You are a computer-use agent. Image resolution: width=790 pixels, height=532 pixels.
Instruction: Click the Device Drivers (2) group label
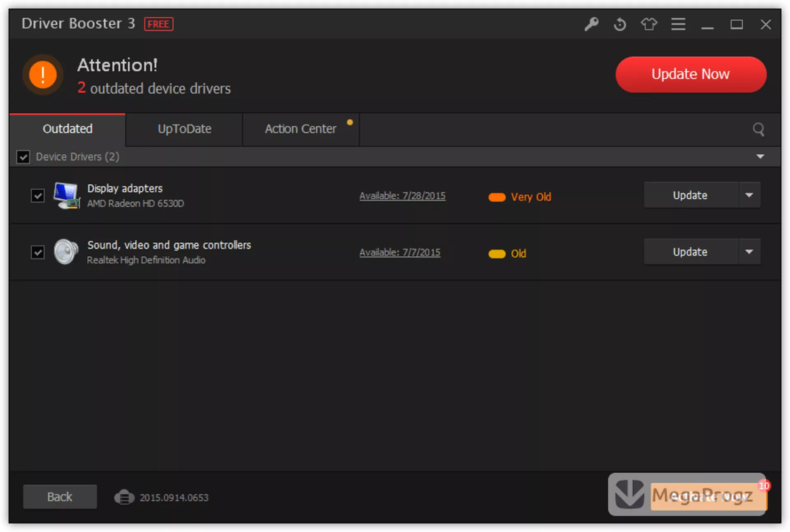(x=77, y=157)
